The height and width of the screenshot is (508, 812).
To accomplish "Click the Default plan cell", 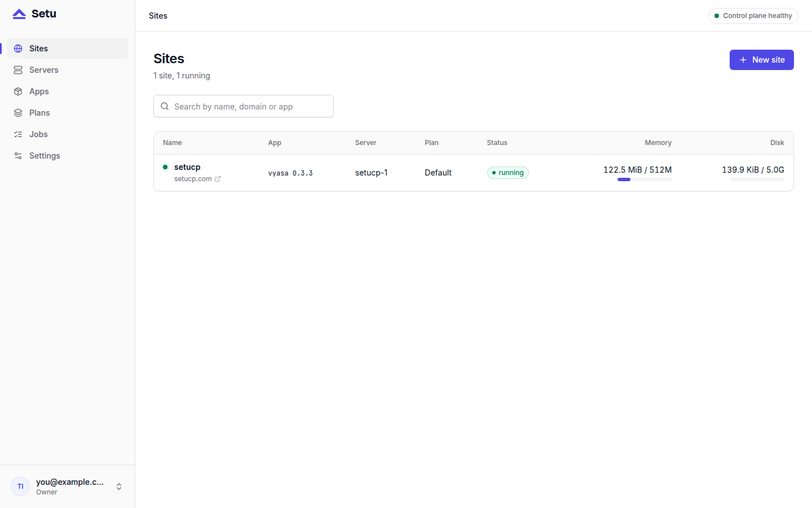I will 438,173.
